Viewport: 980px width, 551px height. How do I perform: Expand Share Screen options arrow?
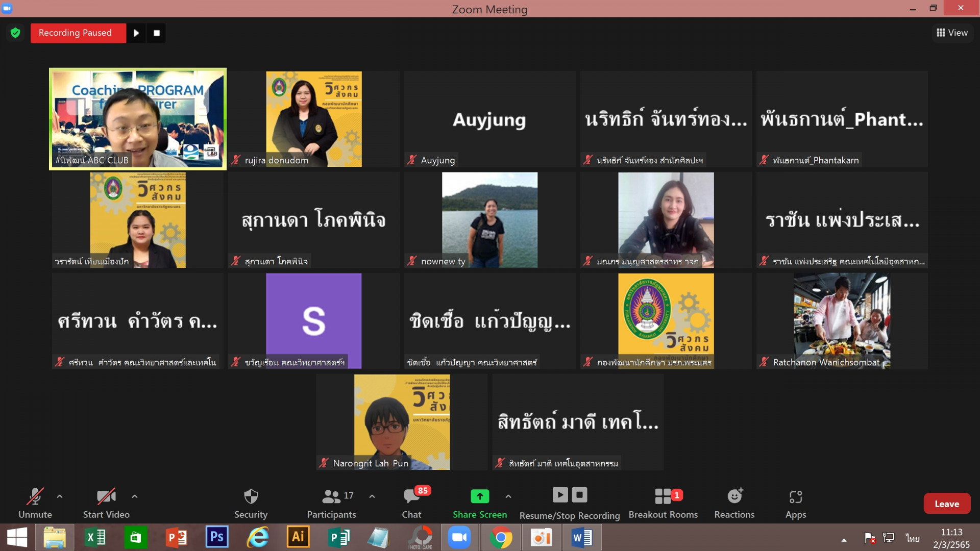[x=508, y=496]
